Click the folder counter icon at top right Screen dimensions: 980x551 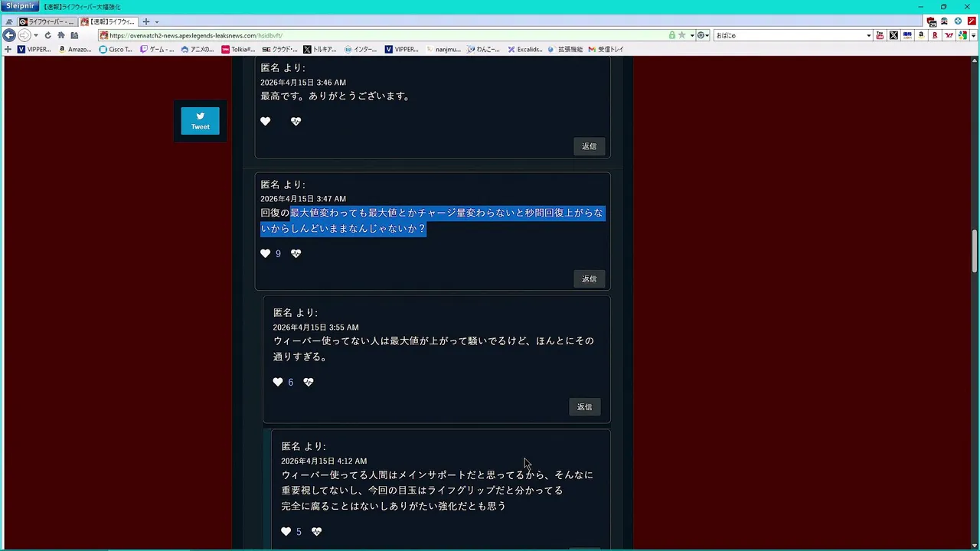931,21
